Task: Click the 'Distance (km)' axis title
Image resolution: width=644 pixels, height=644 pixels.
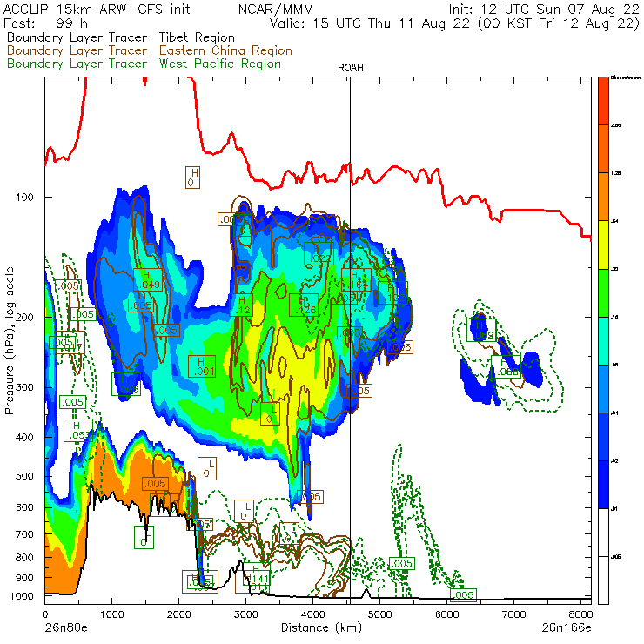Action: (322, 628)
